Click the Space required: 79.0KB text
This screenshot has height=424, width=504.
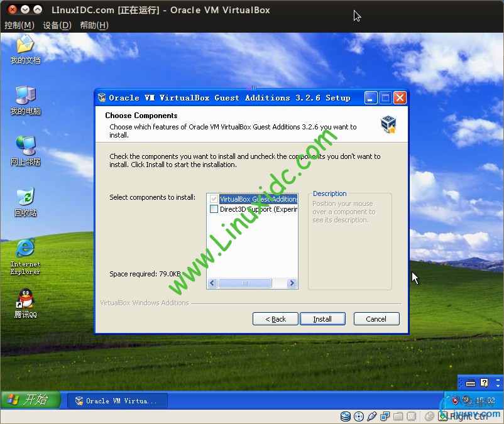[x=145, y=274]
